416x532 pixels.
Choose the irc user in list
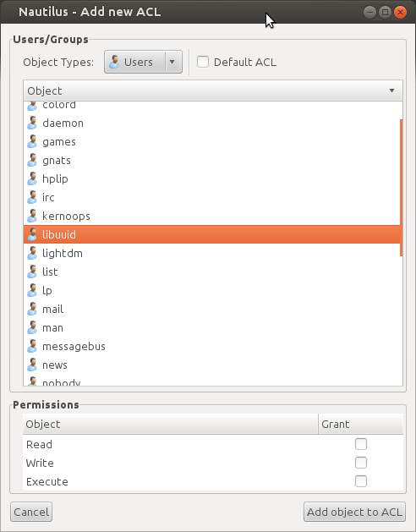coord(212,197)
